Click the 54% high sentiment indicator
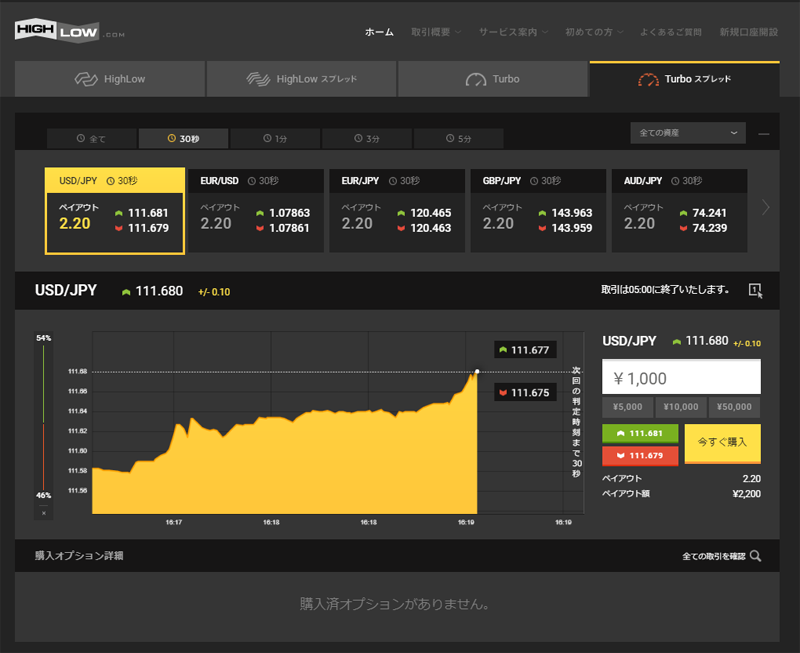The width and height of the screenshot is (800, 653). tap(43, 338)
